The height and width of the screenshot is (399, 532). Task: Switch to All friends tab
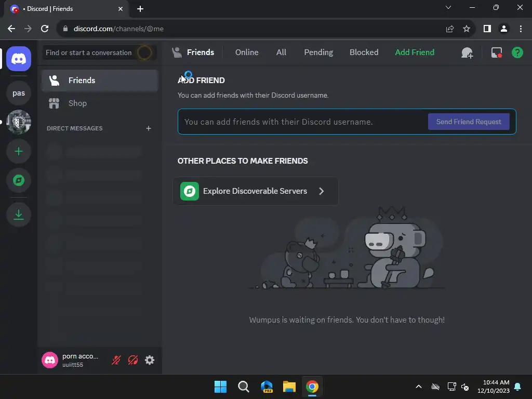click(281, 52)
